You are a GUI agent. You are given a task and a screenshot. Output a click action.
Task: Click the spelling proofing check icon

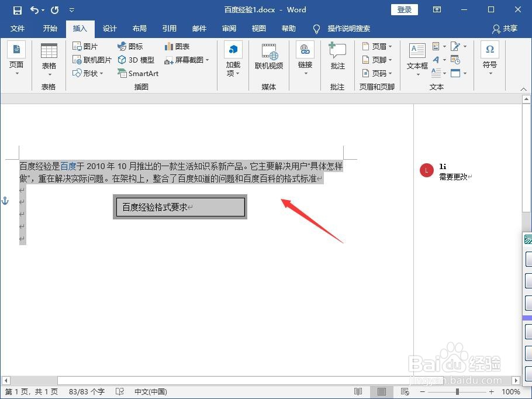pos(120,392)
